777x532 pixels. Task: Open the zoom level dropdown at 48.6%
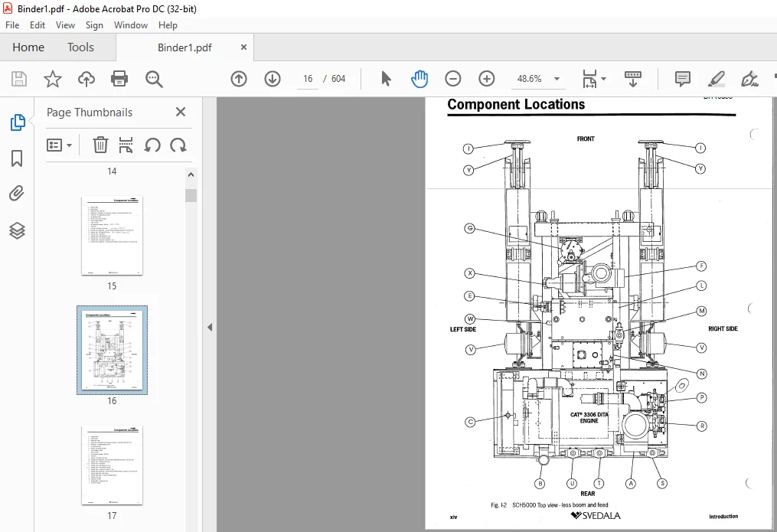click(557, 79)
